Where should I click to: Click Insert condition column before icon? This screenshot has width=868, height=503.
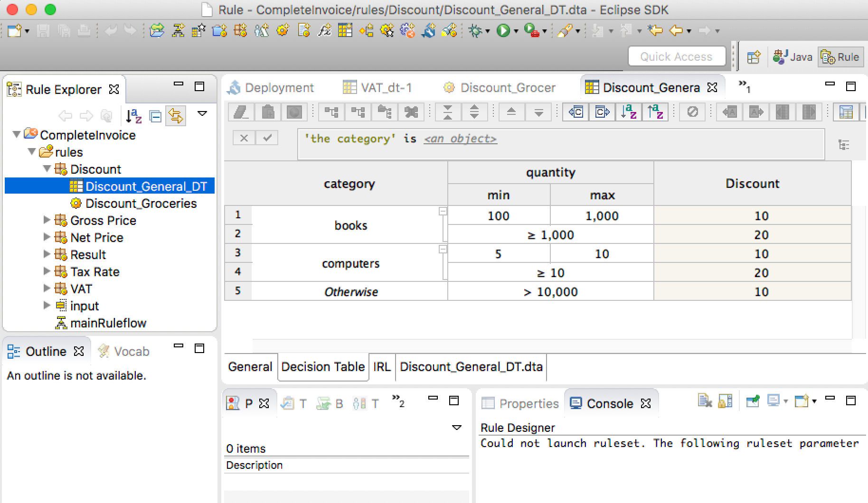click(576, 112)
